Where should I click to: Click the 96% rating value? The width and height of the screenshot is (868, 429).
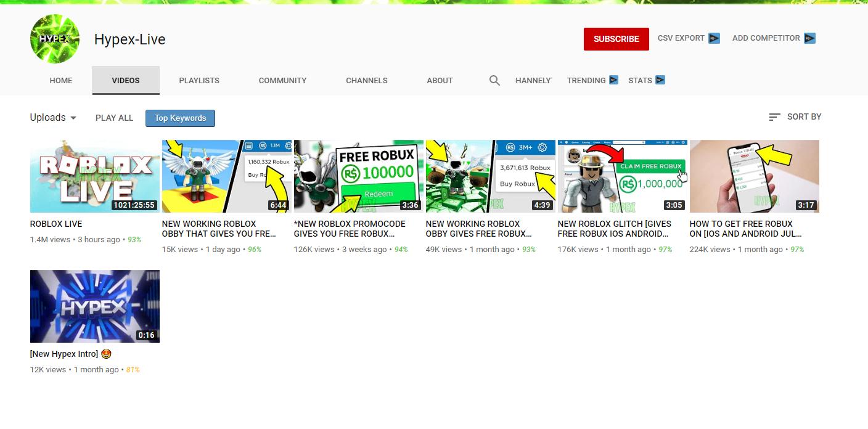pyautogui.click(x=255, y=249)
